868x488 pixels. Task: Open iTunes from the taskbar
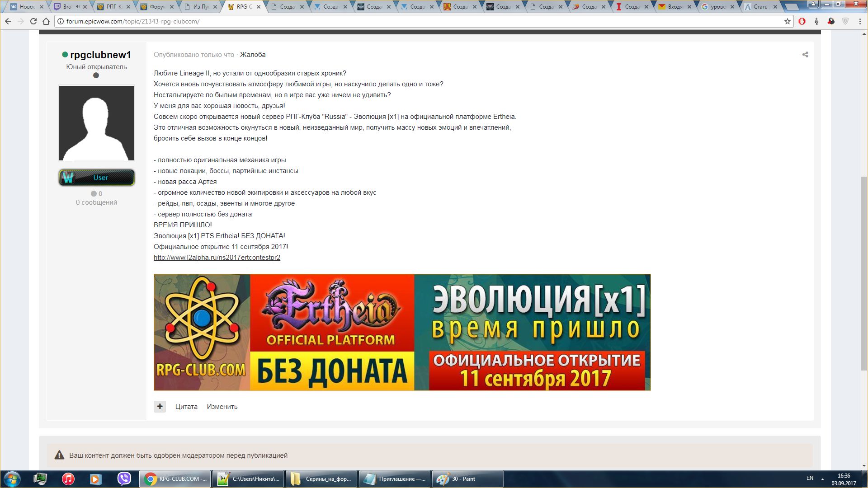tap(68, 479)
